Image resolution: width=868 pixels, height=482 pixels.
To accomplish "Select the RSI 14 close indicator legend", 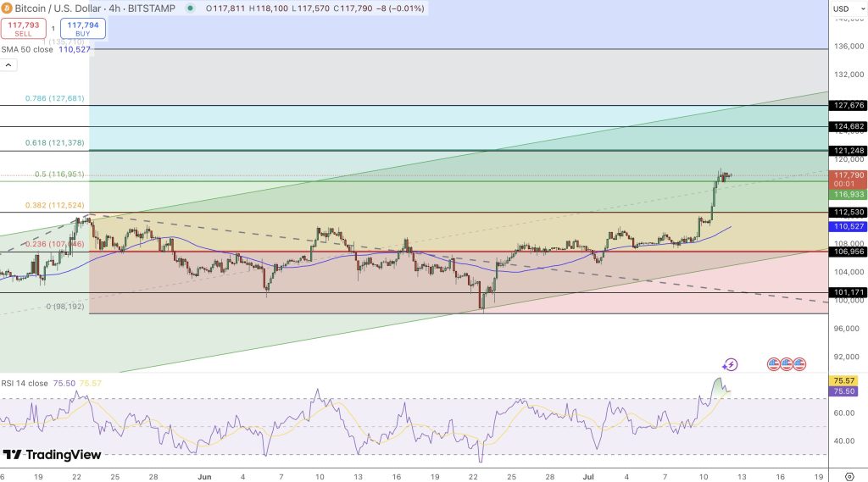I will point(25,383).
